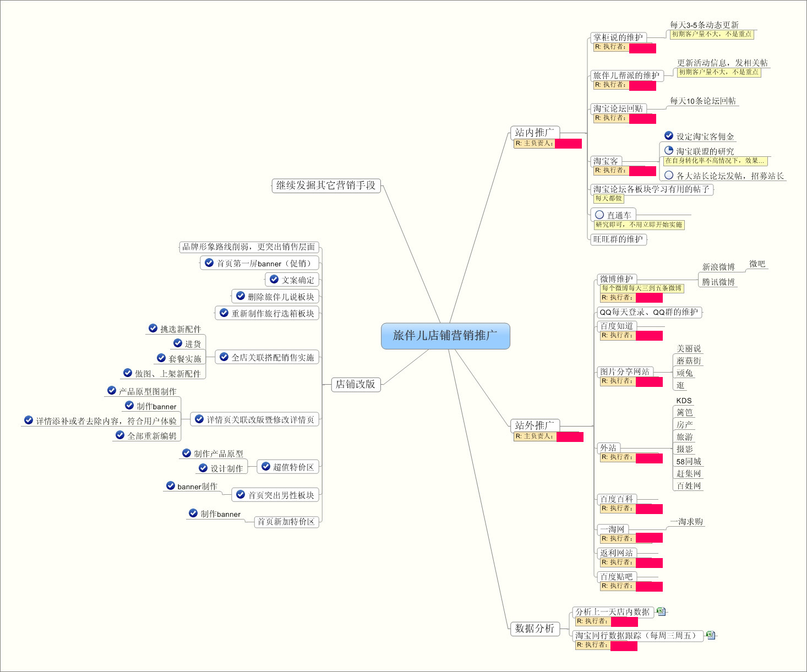Select the 微吧 subtopic
Viewport: 807px width, 672px height.
tap(757, 264)
